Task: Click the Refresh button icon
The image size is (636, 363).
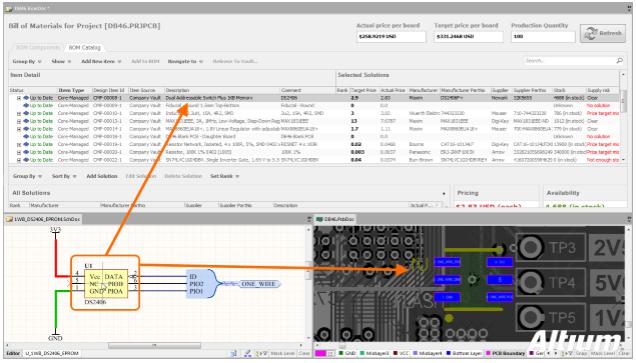Action: 591,33
